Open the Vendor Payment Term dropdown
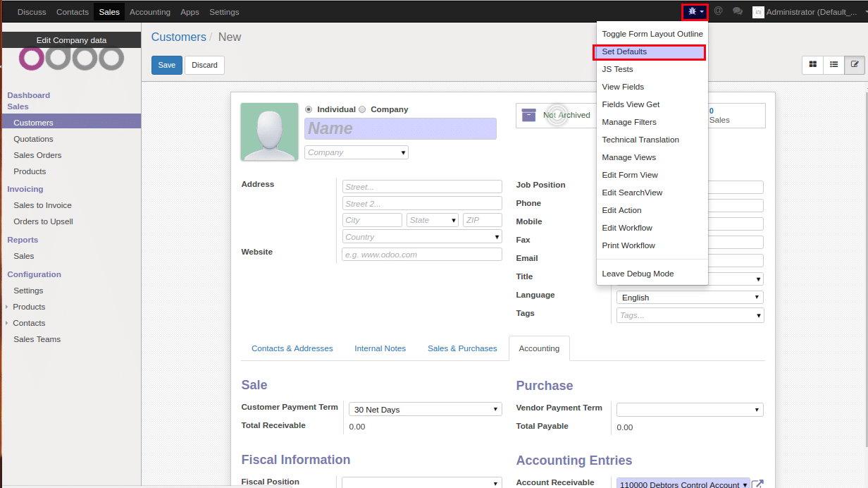 [x=690, y=409]
